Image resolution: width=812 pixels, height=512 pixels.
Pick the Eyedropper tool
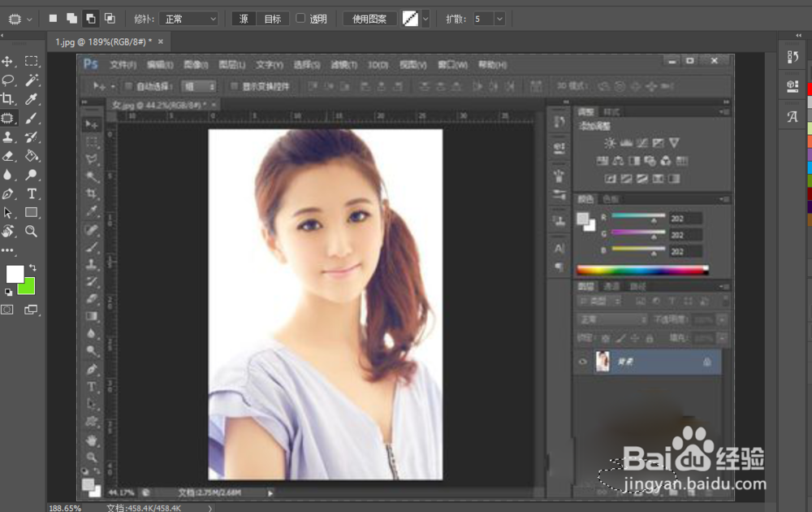(x=32, y=98)
